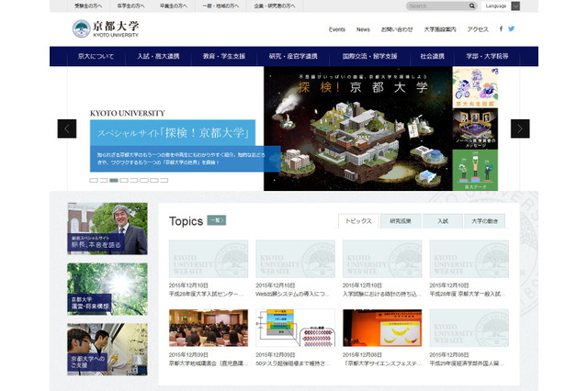Open the お問い合わせ link
This screenshot has width=588, height=391.
point(397,29)
